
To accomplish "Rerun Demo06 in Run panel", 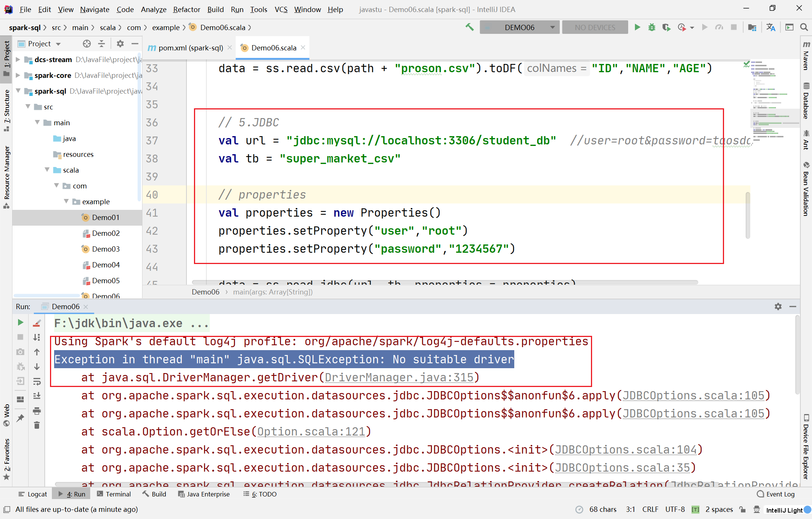I will pos(21,323).
